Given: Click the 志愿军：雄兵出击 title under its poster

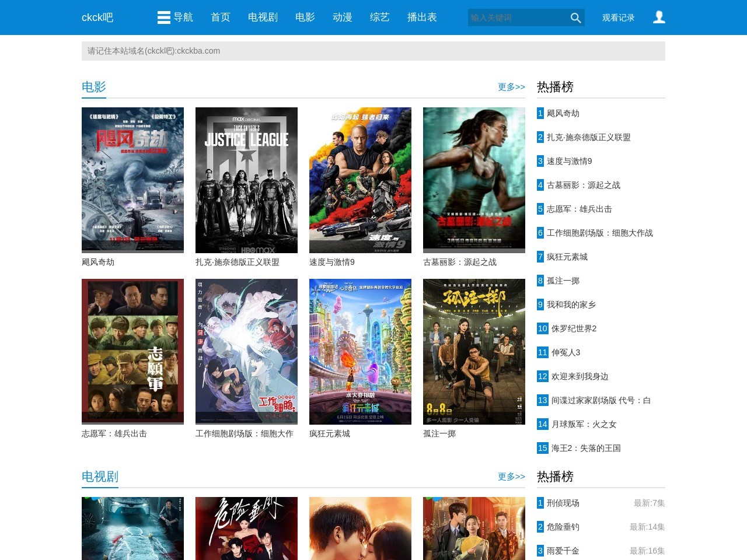Looking at the screenshot, I should pyautogui.click(x=114, y=433).
